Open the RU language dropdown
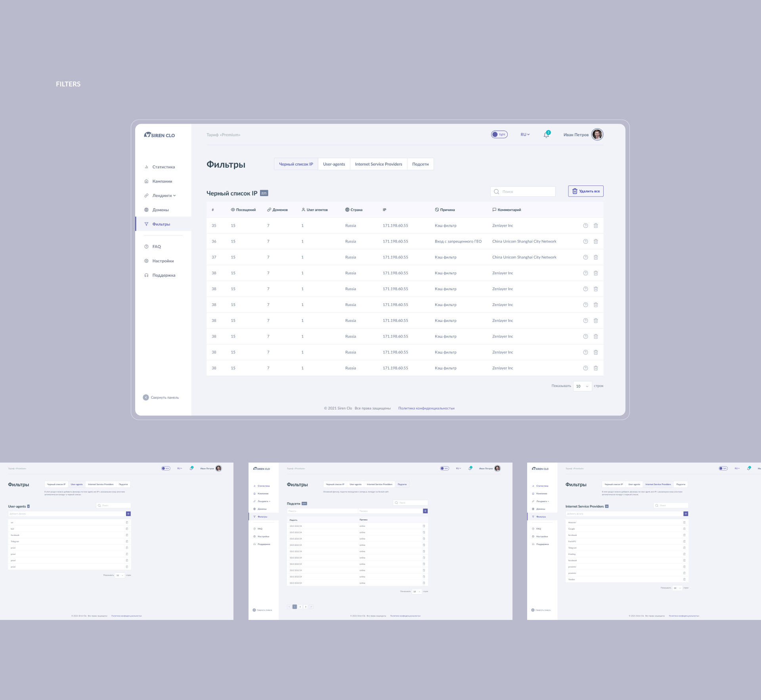The height and width of the screenshot is (700, 761). pos(525,135)
